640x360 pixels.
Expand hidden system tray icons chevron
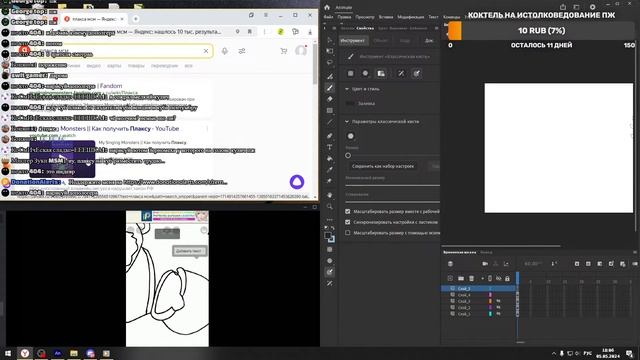pyautogui.click(x=554, y=353)
